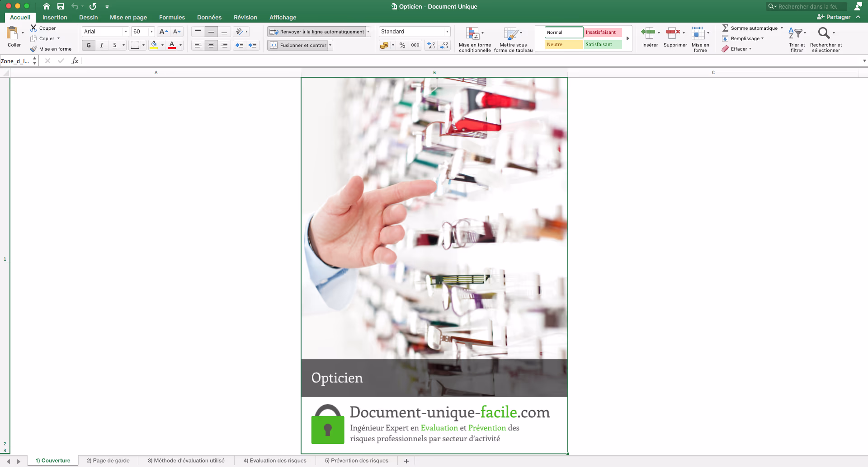
Task: Click the Partager share button
Action: coord(834,17)
